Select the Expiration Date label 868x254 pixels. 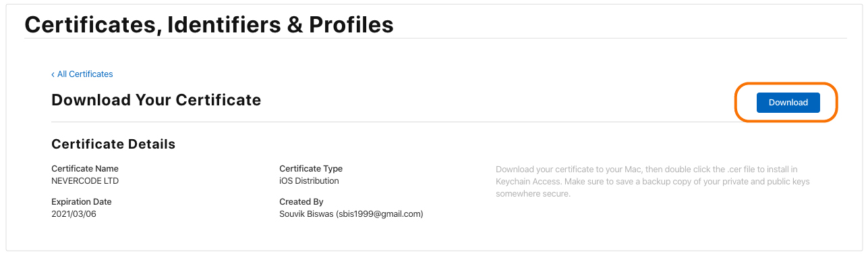[82, 202]
